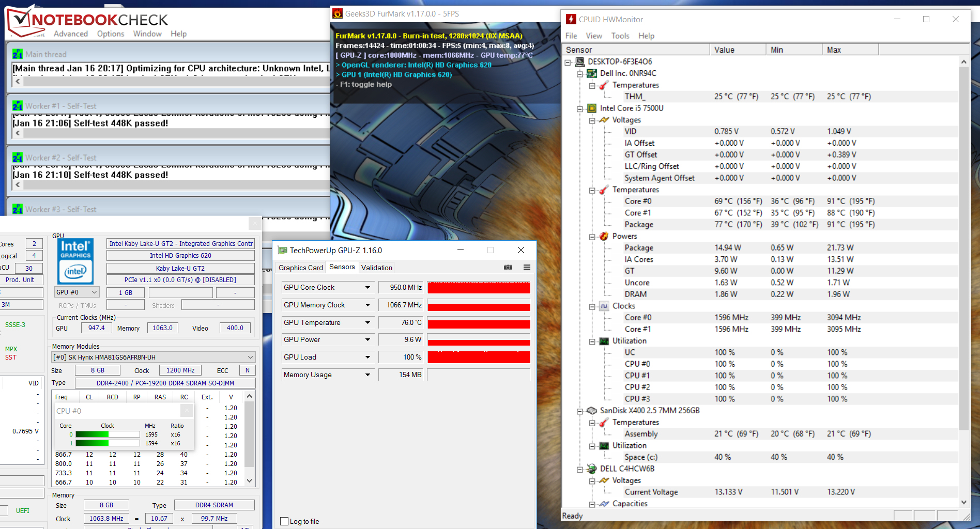
Task: Open the Validation tab in GPU-Z
Action: click(x=377, y=268)
